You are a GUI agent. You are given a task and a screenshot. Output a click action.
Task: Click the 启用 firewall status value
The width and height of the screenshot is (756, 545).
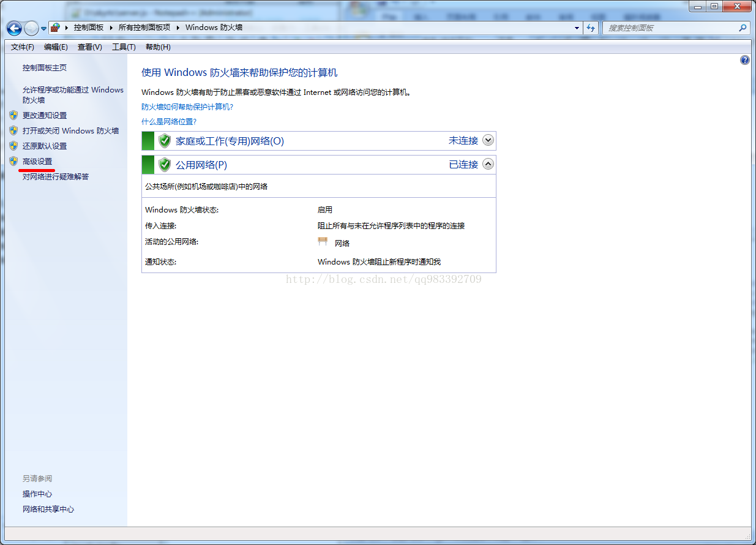tap(325, 209)
